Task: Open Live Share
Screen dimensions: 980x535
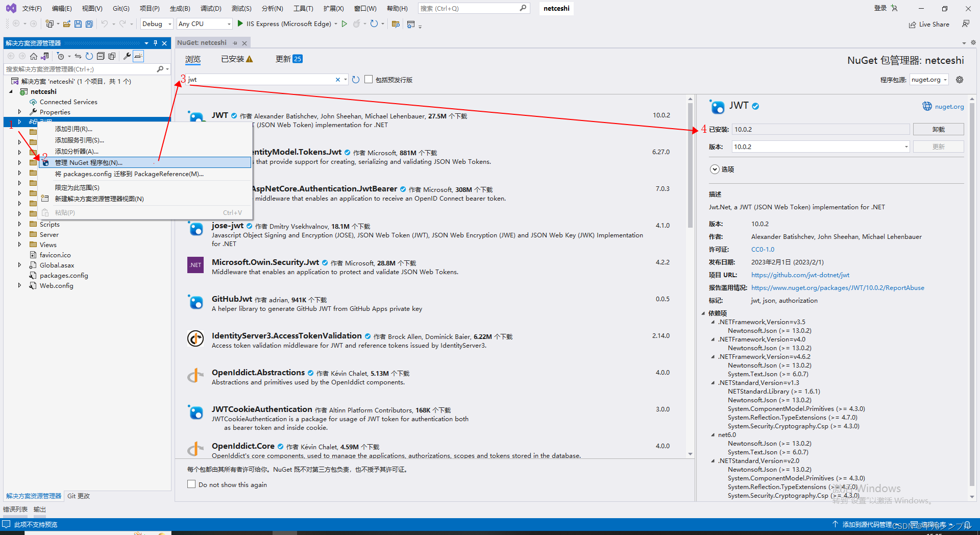Action: pos(929,25)
